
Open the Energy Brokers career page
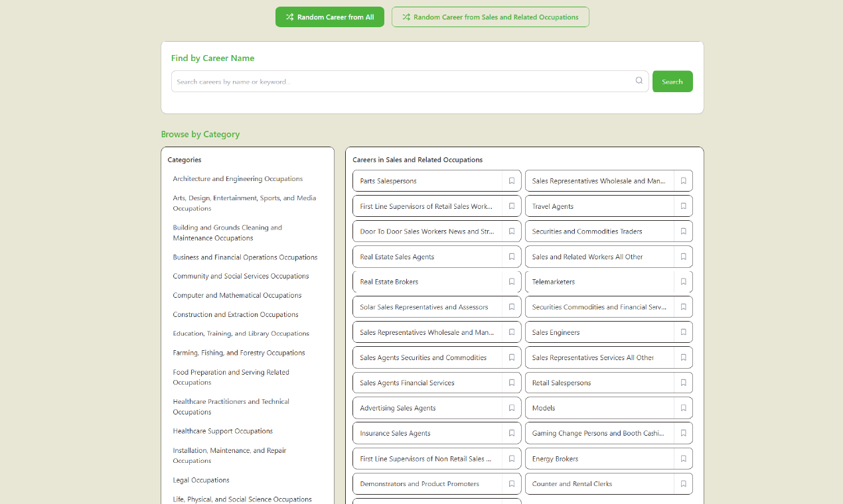[x=599, y=458]
